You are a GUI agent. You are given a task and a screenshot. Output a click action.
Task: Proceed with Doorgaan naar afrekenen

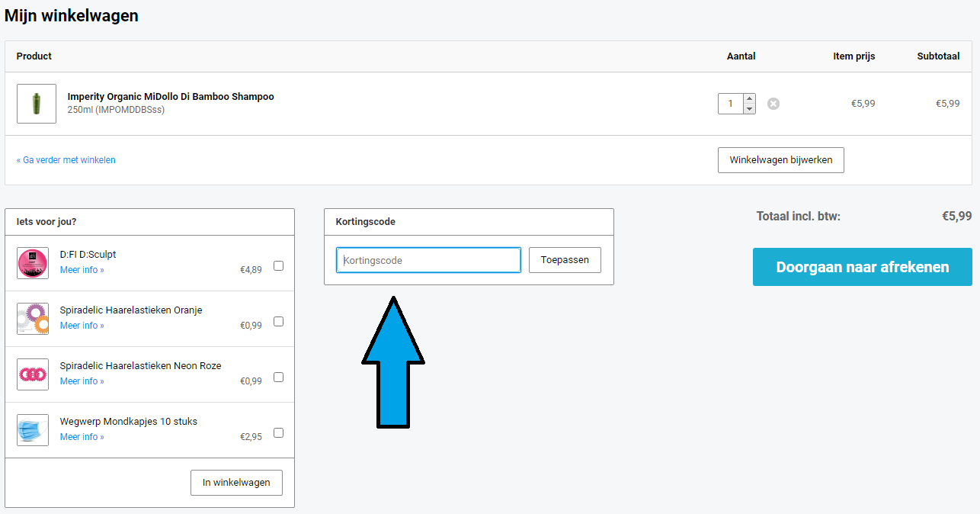coord(862,267)
